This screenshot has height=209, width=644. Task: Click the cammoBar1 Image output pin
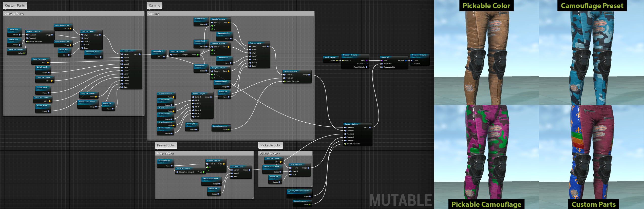click(206, 24)
